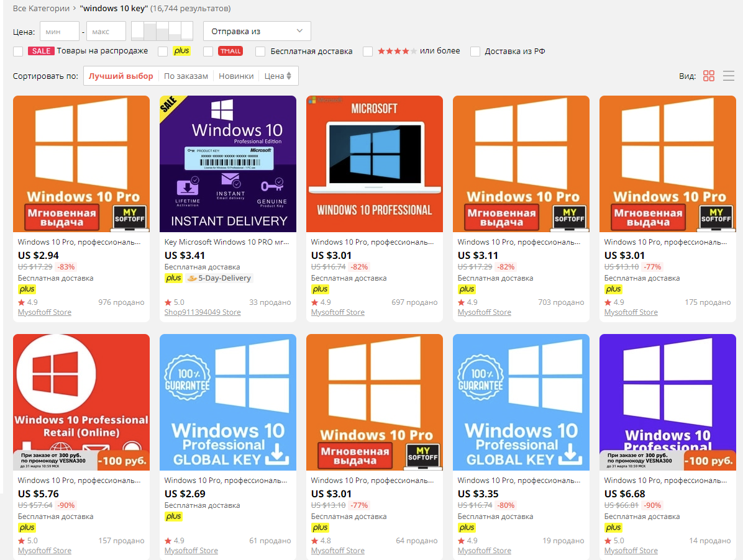Sort results by По заказам
This screenshot has height=560, width=743.
click(x=186, y=76)
